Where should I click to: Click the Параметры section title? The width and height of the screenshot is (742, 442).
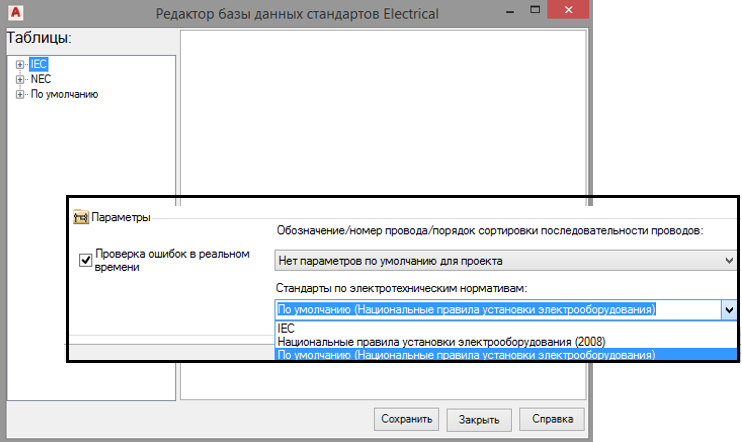(121, 217)
